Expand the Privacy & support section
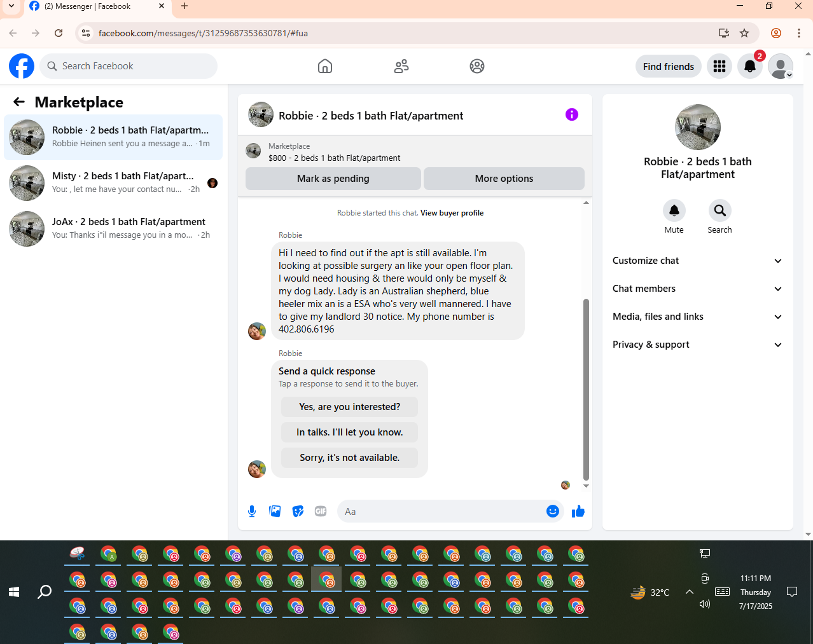 (x=697, y=345)
